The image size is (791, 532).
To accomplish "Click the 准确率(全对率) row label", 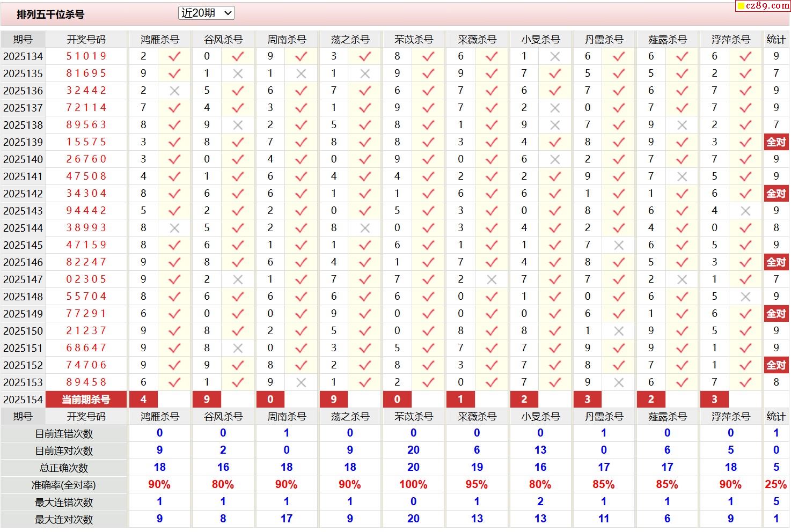I will tap(64, 485).
